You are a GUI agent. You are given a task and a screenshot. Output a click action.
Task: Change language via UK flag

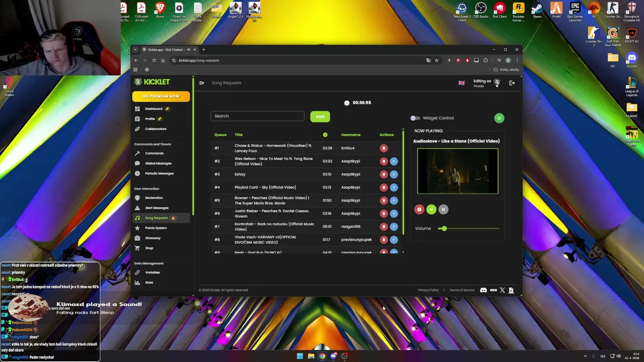click(x=461, y=83)
